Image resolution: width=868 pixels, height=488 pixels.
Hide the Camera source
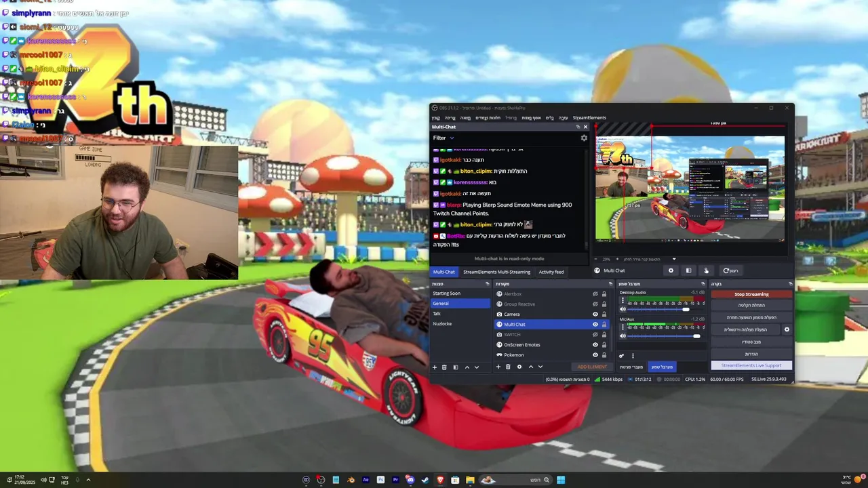[x=595, y=314]
